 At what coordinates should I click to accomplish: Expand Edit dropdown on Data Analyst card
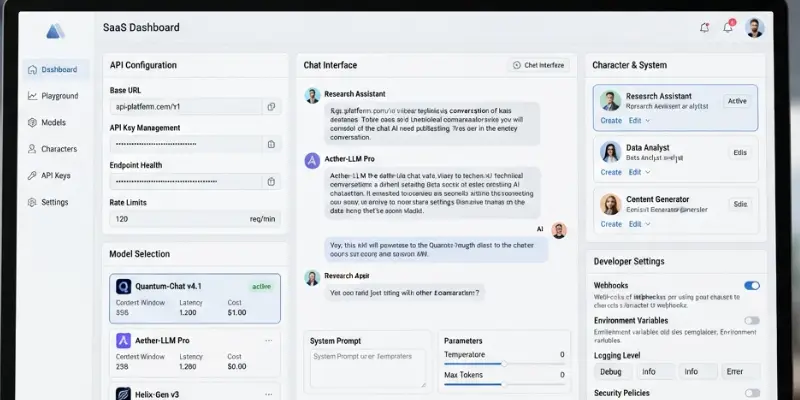pos(639,172)
